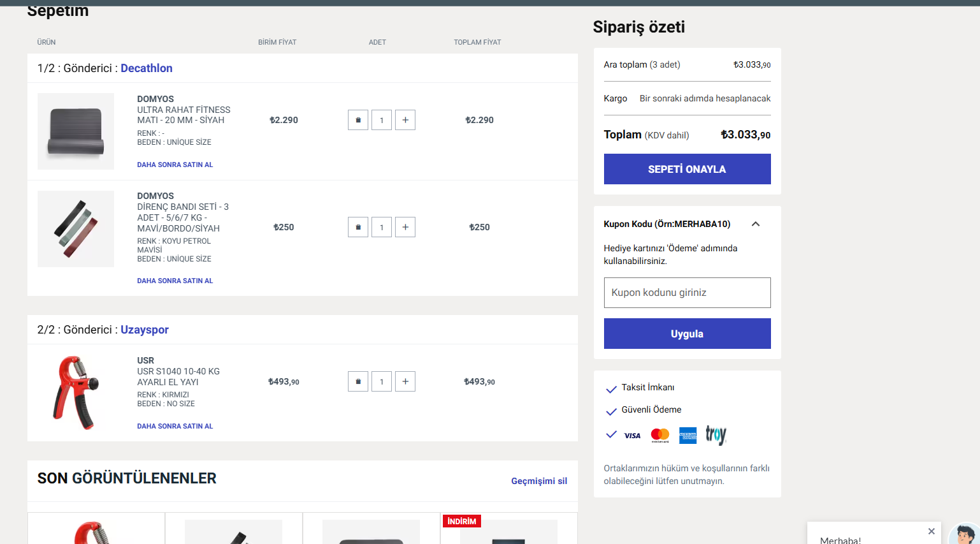The height and width of the screenshot is (544, 980).
Task: Open the red hand gripper product image
Action: [x=76, y=393]
